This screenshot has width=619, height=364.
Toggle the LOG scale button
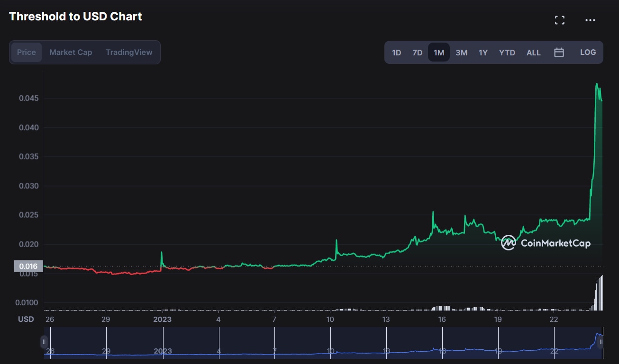(588, 52)
